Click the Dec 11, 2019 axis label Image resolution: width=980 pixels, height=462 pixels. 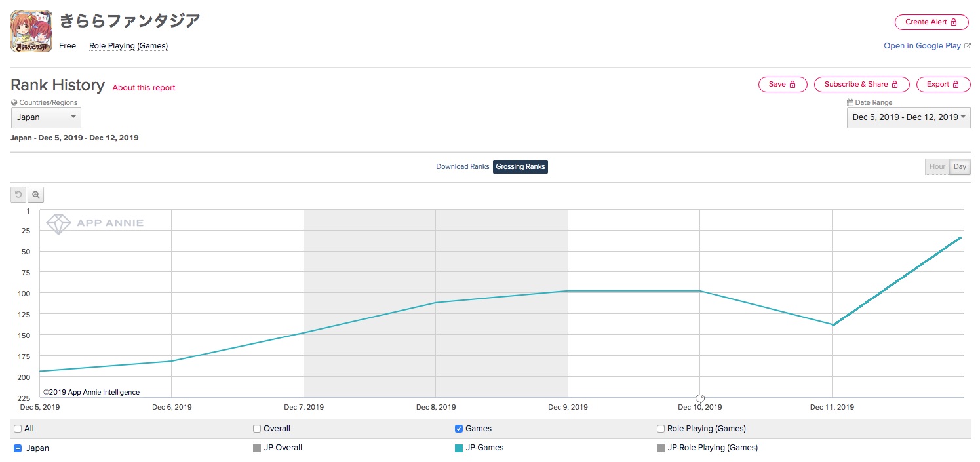[833, 407]
